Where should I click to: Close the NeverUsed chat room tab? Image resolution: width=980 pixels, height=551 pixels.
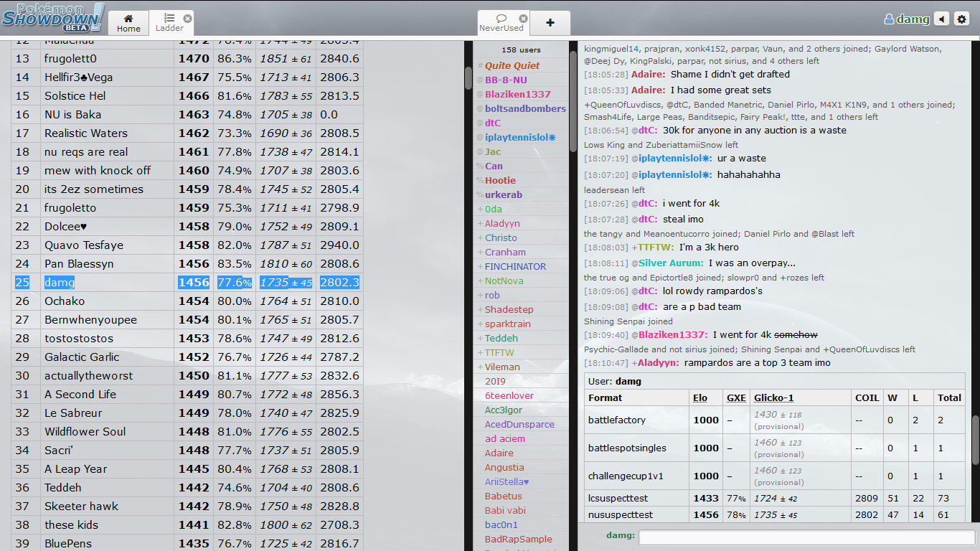tap(523, 18)
